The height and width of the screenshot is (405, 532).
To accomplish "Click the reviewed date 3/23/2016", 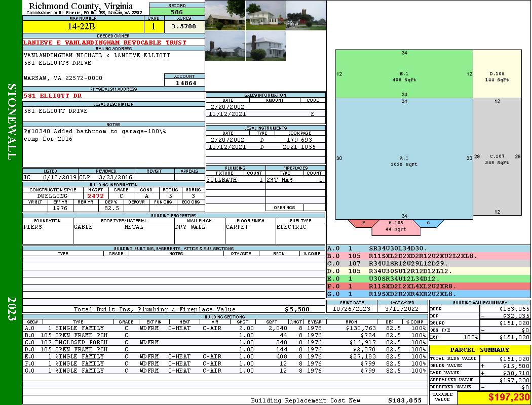I will [116, 177].
